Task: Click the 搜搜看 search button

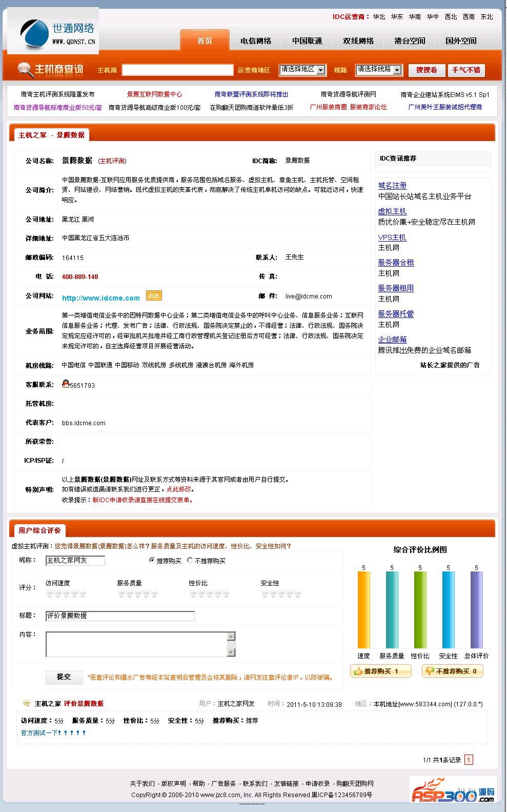Action: tap(427, 70)
